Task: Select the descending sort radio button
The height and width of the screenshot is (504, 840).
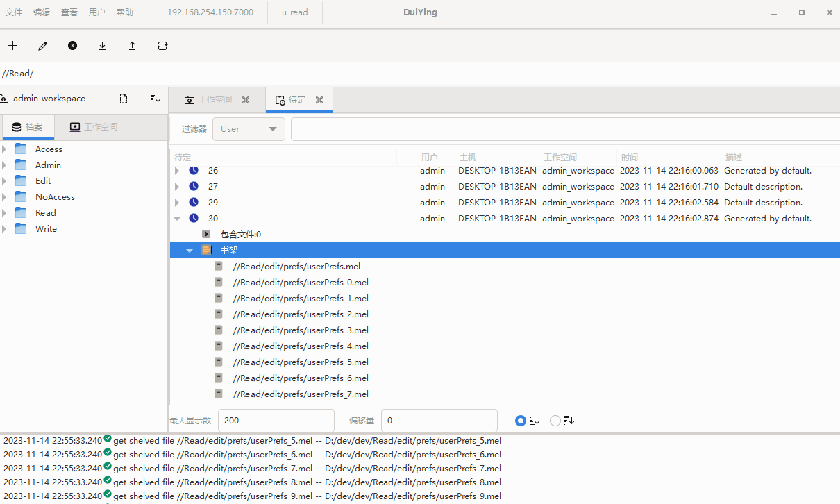Action: click(x=555, y=421)
